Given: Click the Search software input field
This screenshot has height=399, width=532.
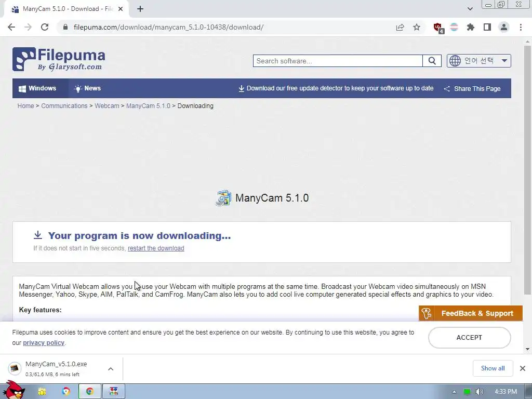Looking at the screenshot, I should [338, 61].
